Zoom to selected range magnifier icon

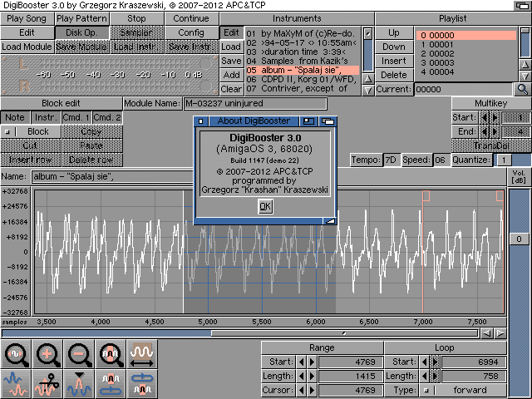[x=111, y=355]
